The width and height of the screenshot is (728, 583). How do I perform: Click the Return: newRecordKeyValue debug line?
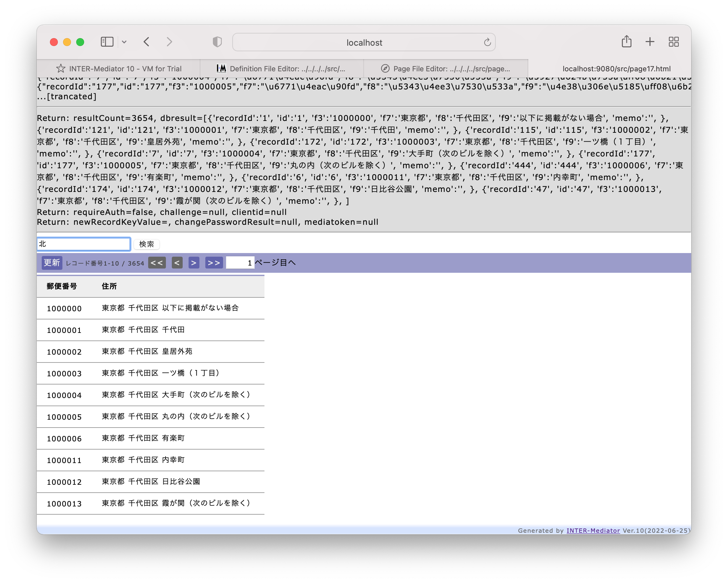[x=208, y=222]
